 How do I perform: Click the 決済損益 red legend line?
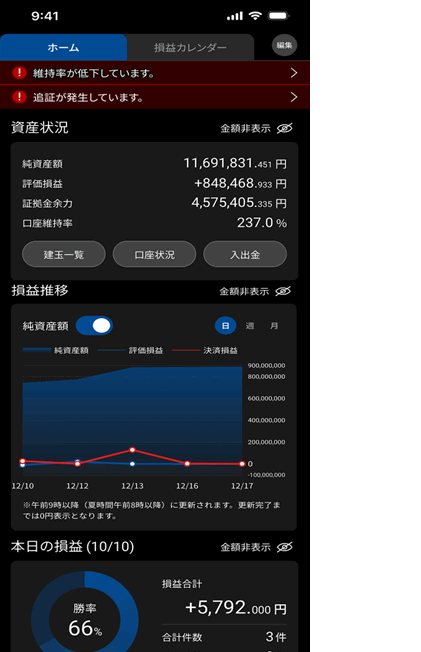[186, 350]
